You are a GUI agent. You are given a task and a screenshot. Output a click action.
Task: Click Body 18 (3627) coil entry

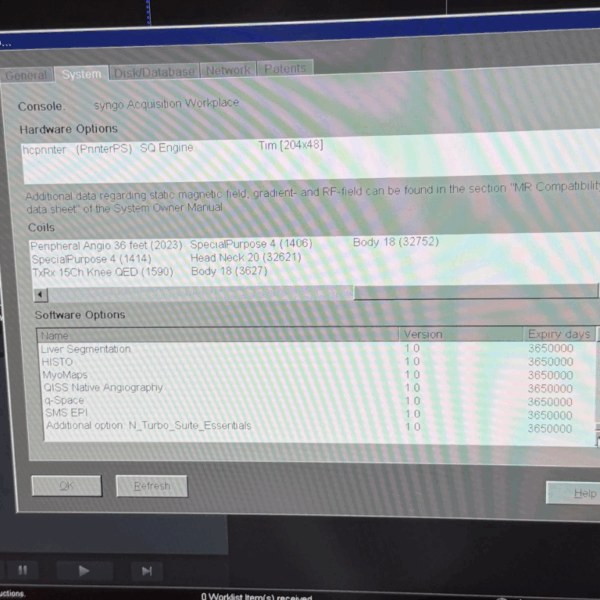(x=229, y=271)
